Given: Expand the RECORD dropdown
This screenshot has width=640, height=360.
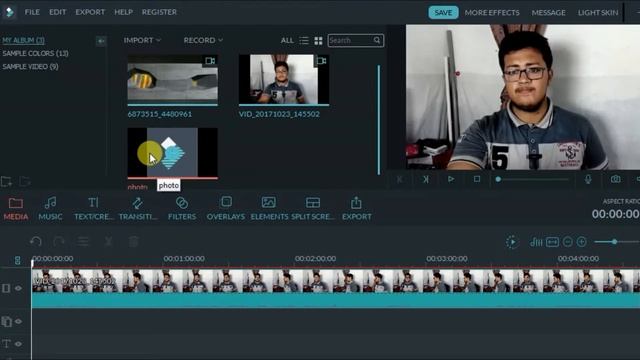Looking at the screenshot, I should coord(203,40).
